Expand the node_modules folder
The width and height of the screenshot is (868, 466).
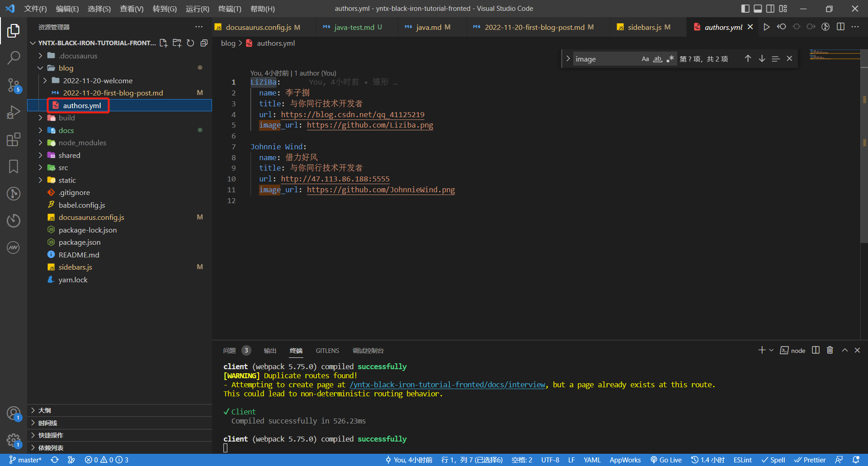41,143
